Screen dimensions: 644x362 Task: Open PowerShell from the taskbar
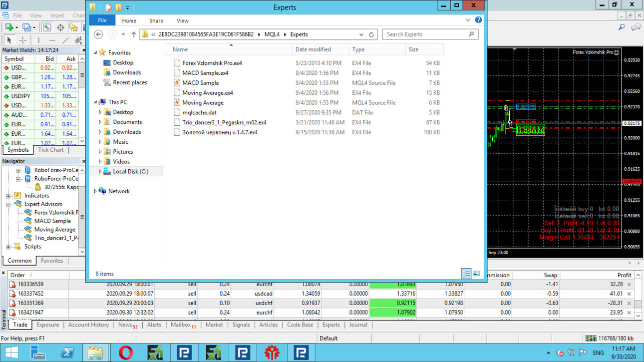(x=67, y=353)
